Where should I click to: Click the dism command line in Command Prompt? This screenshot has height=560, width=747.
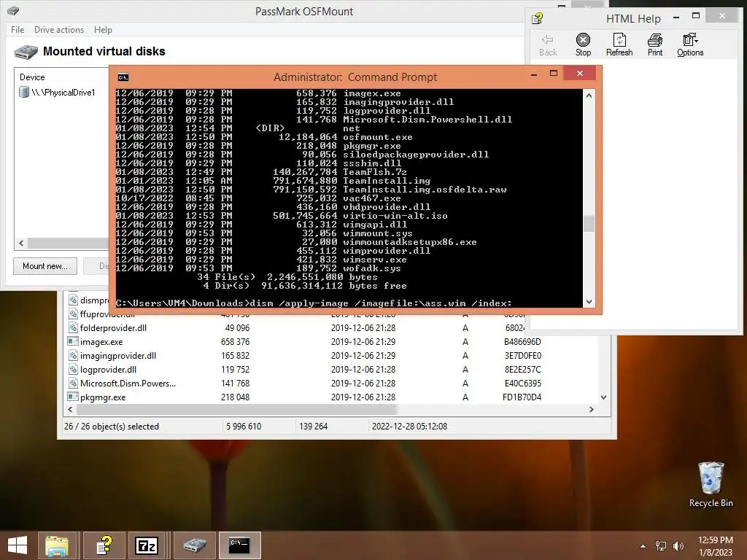(x=314, y=303)
